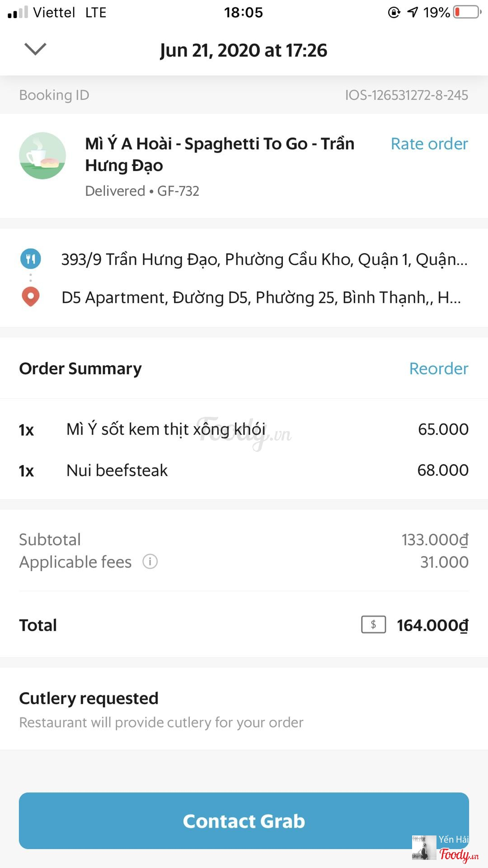Tap the 393/9 Trần Hưng Đạo pickup address
The image size is (488, 868).
264,259
